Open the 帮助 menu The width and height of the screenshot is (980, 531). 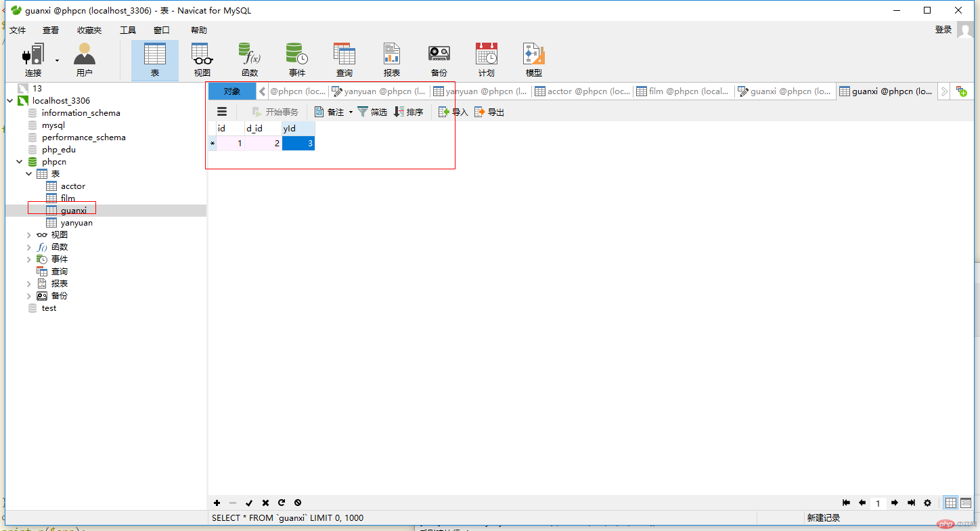tap(199, 30)
